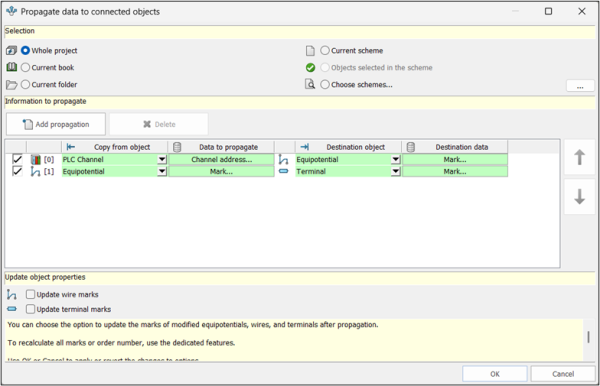The width and height of the screenshot is (600, 386).
Task: Click the Destination object arrow header icon
Action: tap(305, 147)
